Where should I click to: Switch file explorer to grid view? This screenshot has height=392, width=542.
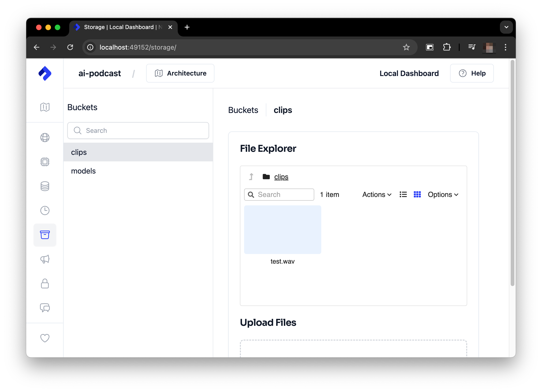[x=417, y=194]
